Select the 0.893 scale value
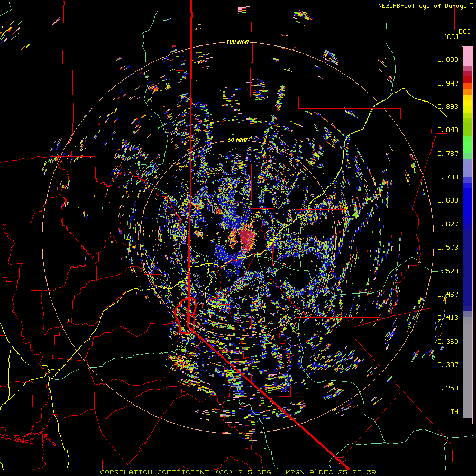 (448, 106)
